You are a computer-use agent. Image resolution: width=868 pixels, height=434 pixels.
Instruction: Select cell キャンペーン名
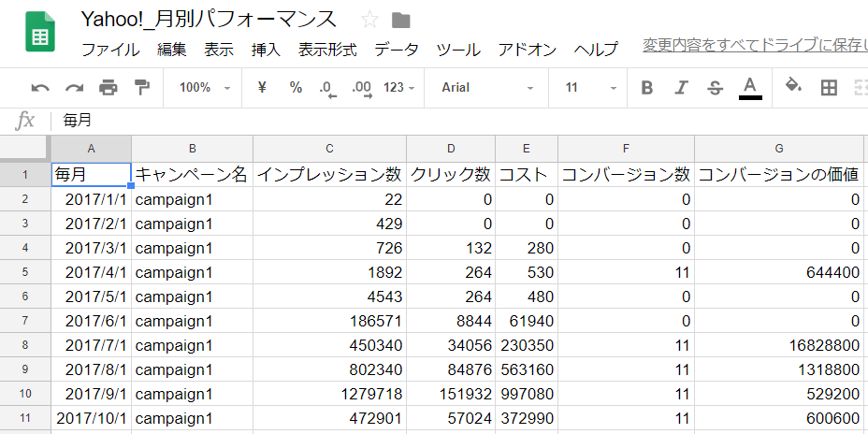tap(192, 175)
